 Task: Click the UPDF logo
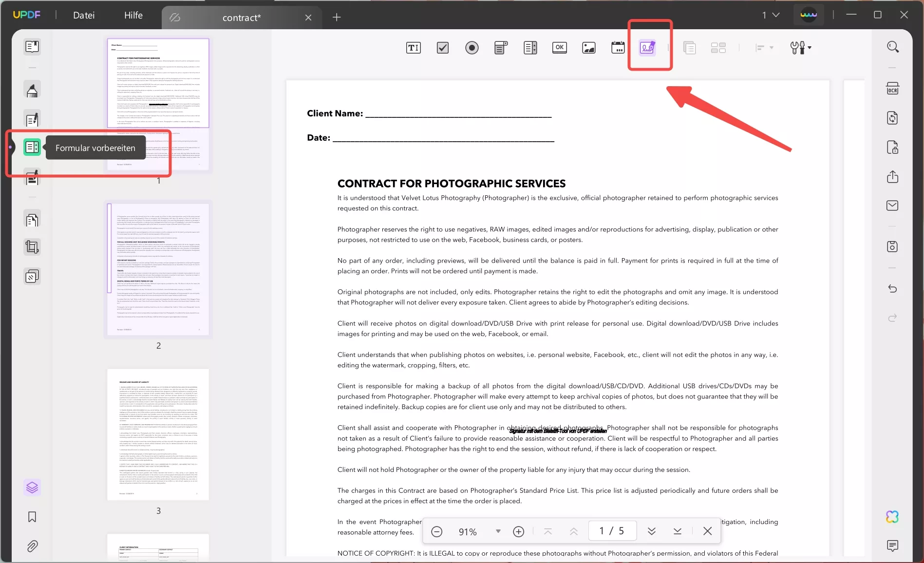tap(27, 15)
